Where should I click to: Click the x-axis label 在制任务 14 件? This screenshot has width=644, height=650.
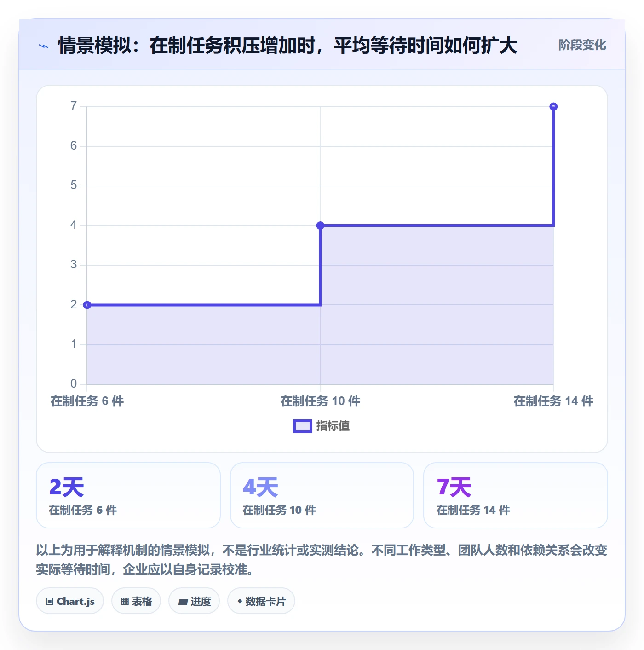553,401
